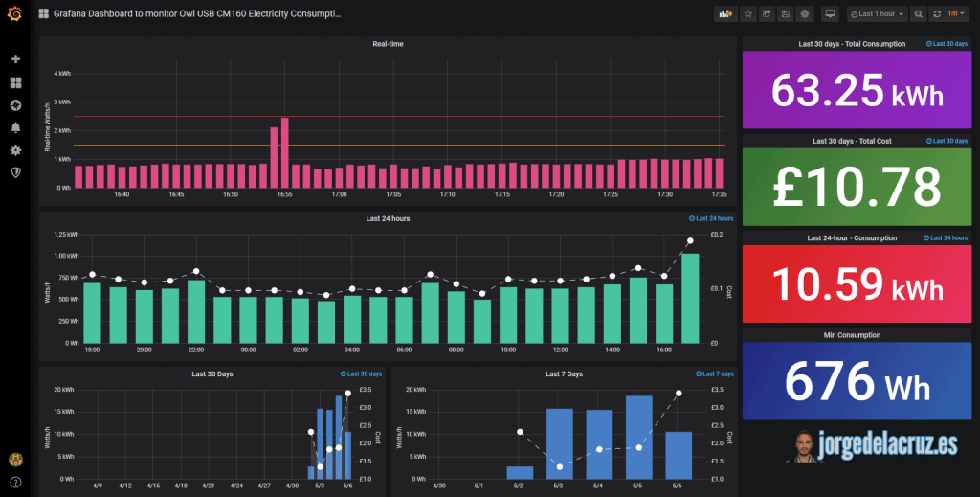Open the help question mark icon

tap(15, 482)
